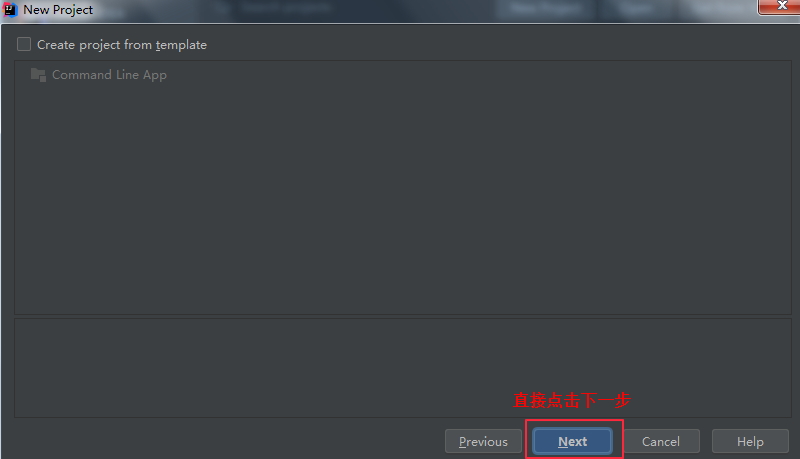
Task: Enable the Create project from template checkbox
Action: pos(24,44)
